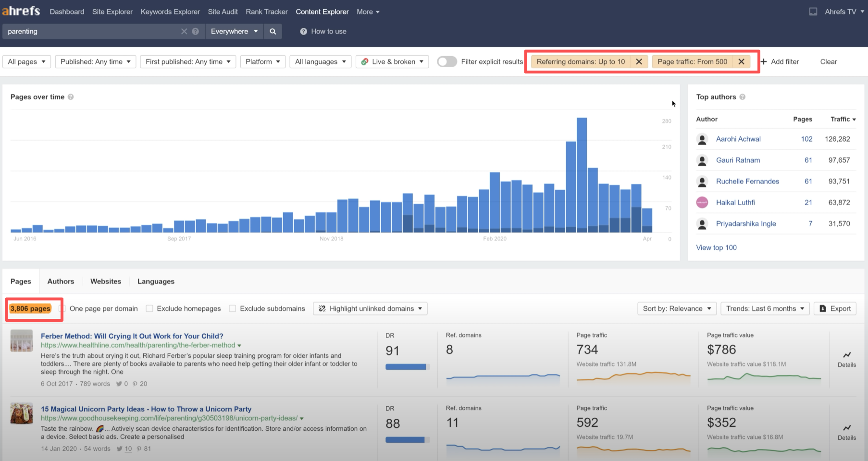Screen dimensions: 868x461
Task: Clear the search query using the X icon
Action: click(184, 31)
